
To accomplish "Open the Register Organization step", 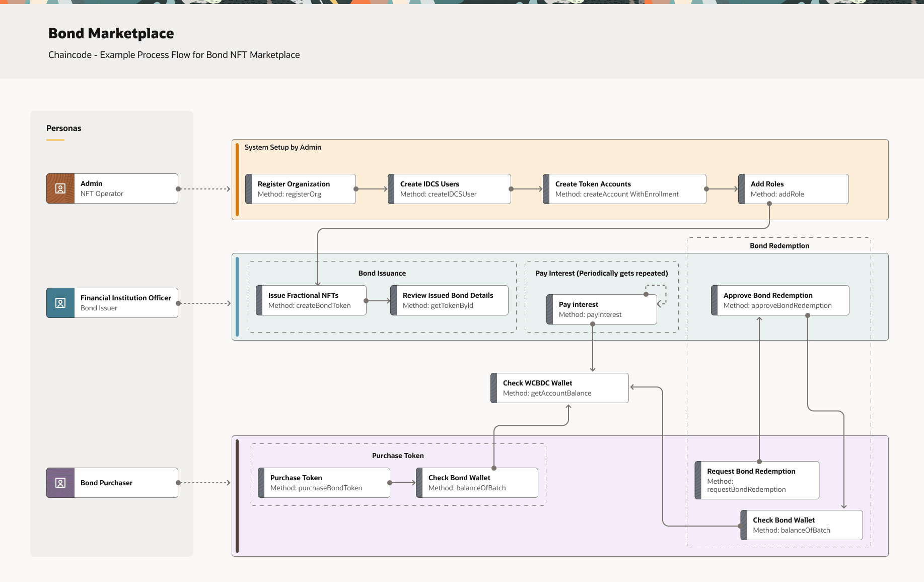I will coord(301,189).
